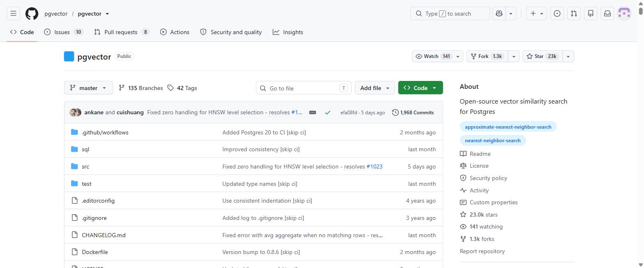644x268 pixels.
Task: Click pgvector owner breadcrumb link
Action: [56, 14]
